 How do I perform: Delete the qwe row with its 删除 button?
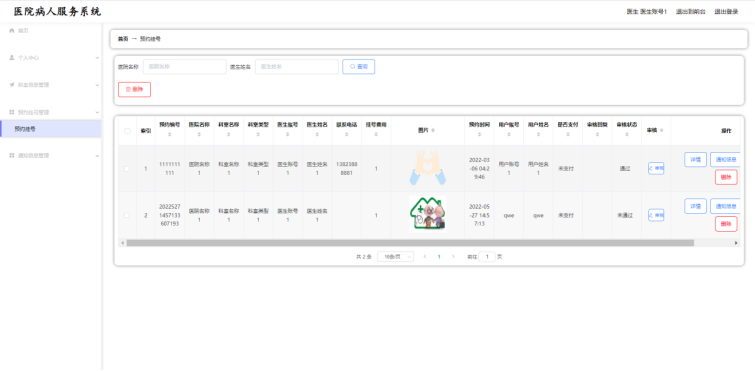coord(726,224)
